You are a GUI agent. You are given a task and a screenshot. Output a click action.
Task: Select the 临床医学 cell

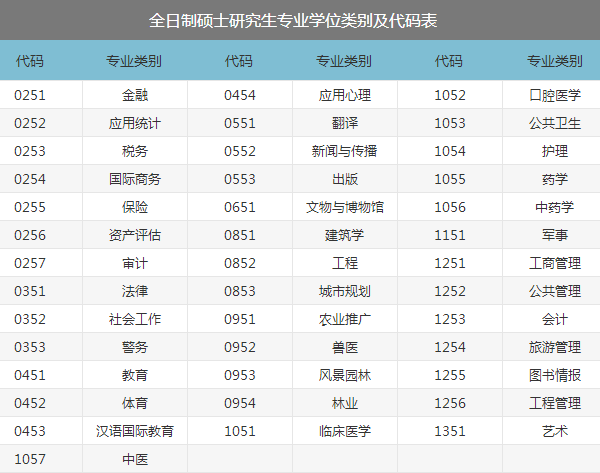tap(344, 432)
